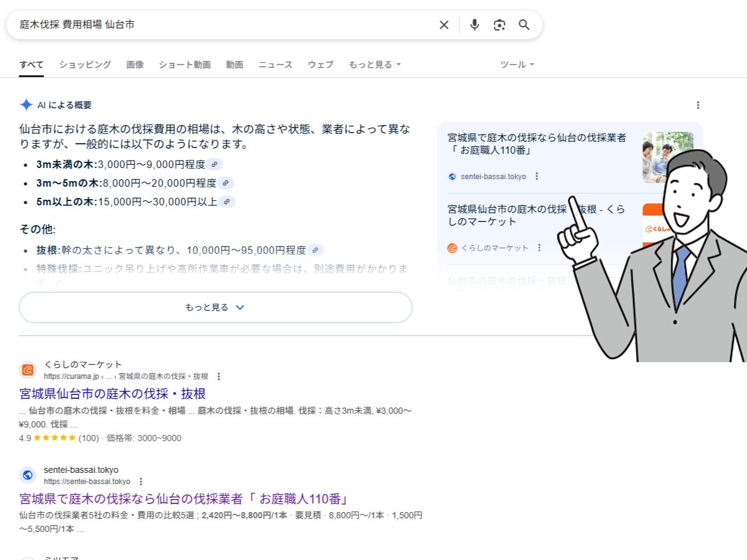Open result 宮城県で庭木の伐採なら仙台の伐採業者「お庭職人110番」

184,499
